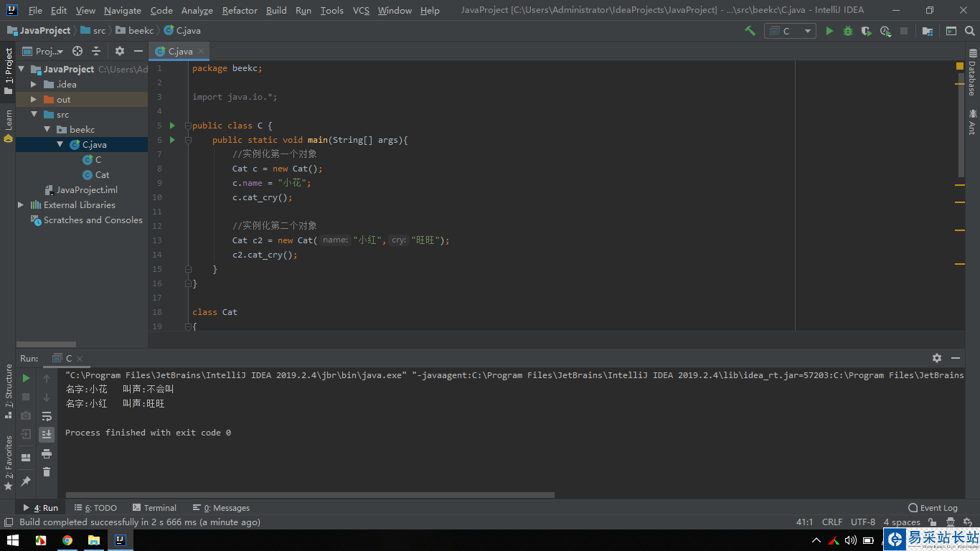Collapse the src folder node
The image size is (980, 551).
33,114
